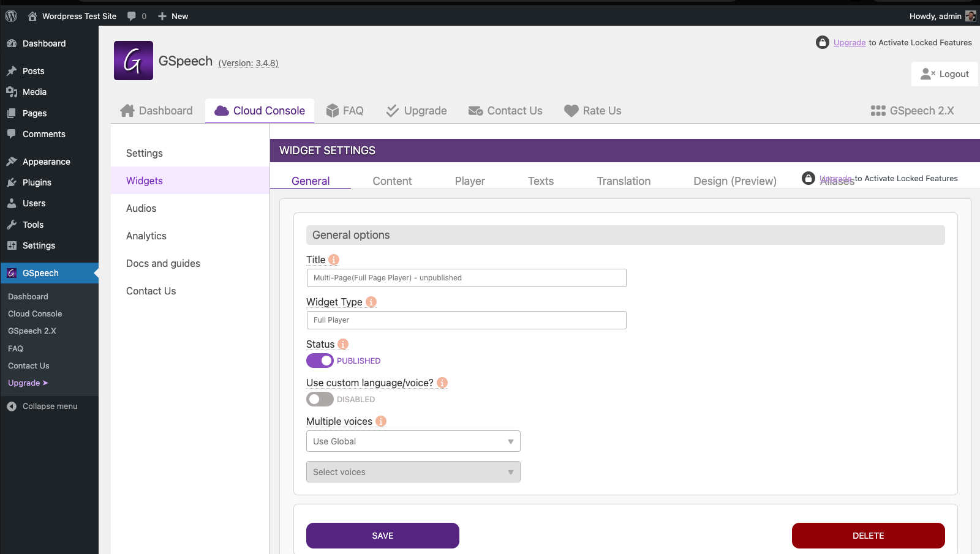980x554 pixels.
Task: Click the Posts pin icon in sidebar
Action: click(x=12, y=71)
